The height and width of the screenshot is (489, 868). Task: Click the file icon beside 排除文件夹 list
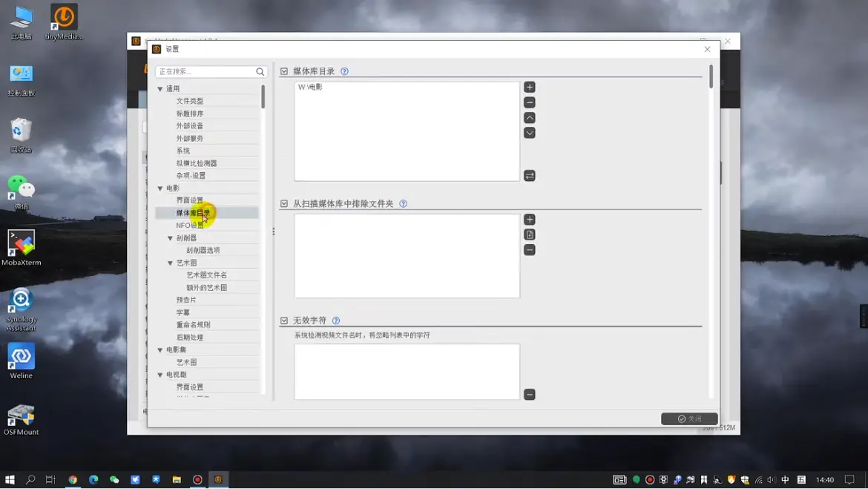click(x=529, y=234)
